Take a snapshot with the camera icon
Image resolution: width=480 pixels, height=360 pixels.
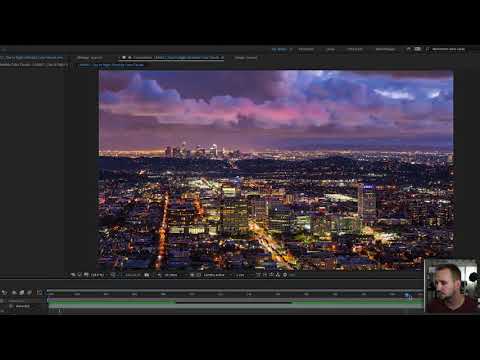tap(146, 275)
